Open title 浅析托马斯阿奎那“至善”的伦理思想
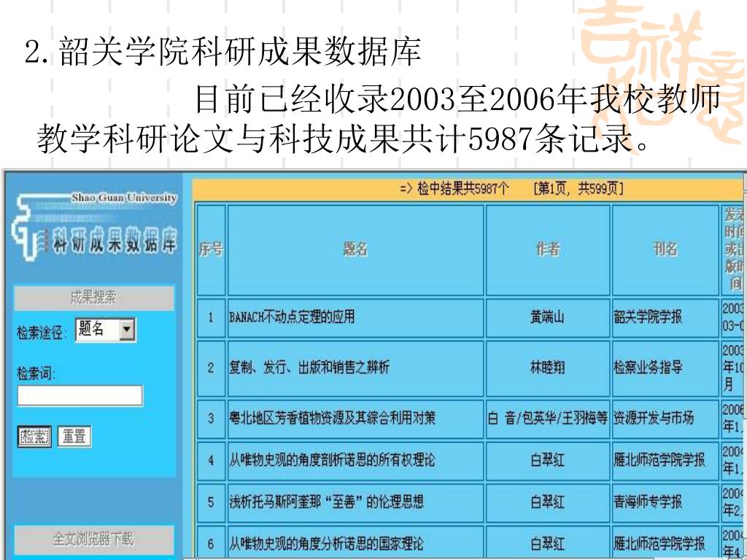747x560 pixels. pyautogui.click(x=326, y=502)
